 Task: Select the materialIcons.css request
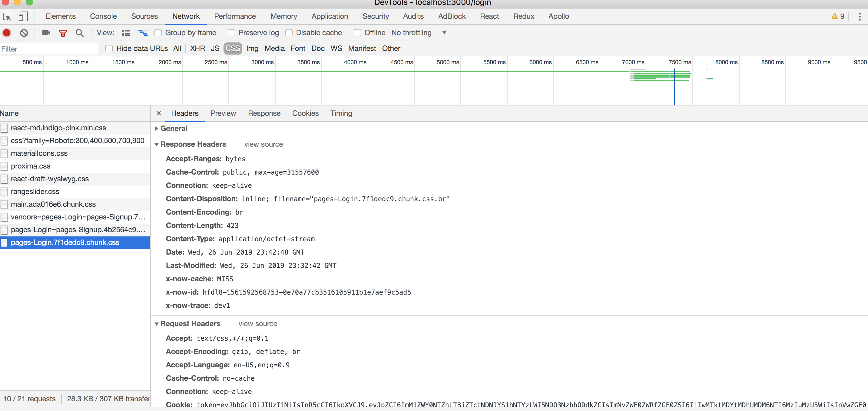click(x=39, y=153)
